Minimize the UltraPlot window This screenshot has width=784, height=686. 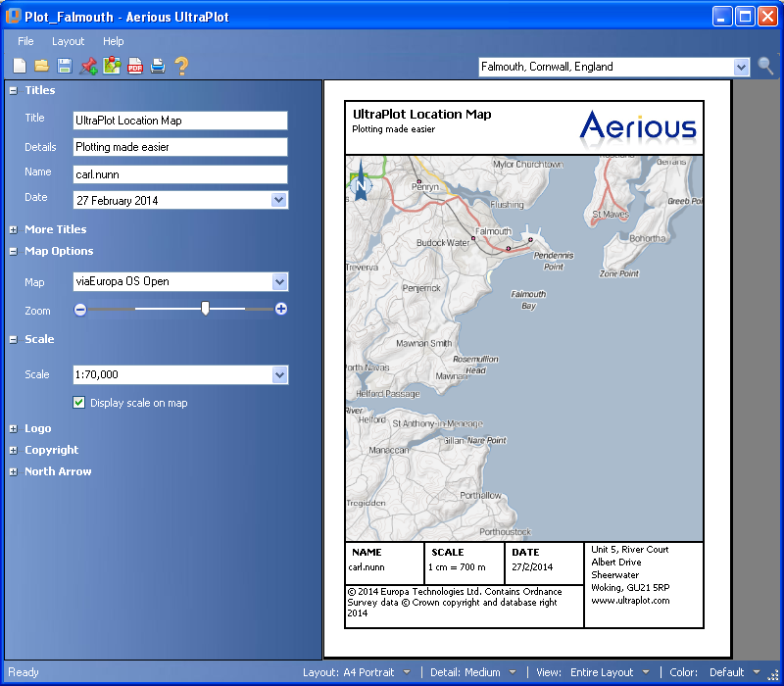(x=721, y=17)
